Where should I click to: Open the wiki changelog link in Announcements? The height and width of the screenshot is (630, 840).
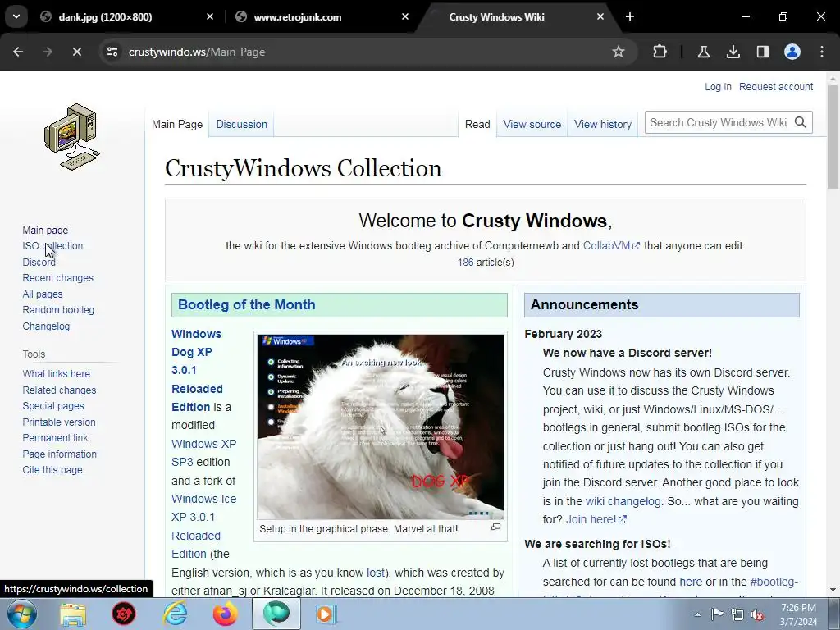(623, 501)
